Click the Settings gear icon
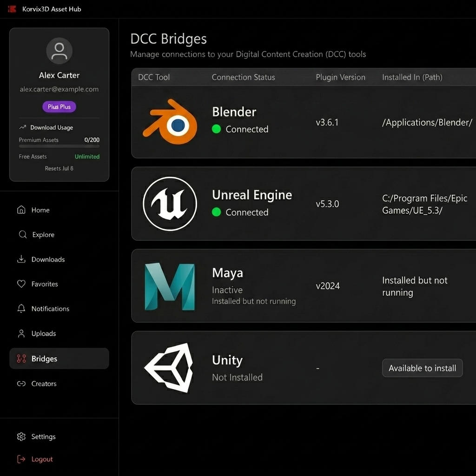The image size is (476, 476). pyautogui.click(x=21, y=436)
